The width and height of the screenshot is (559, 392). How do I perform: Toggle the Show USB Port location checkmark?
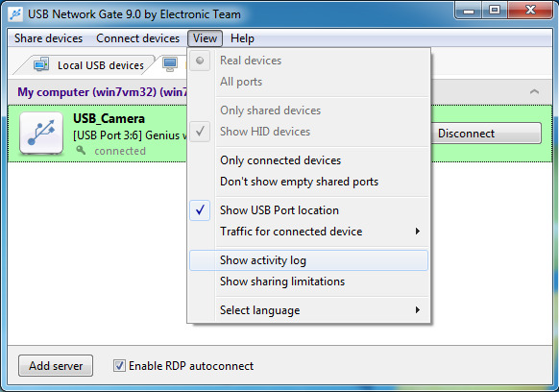pyautogui.click(x=200, y=210)
